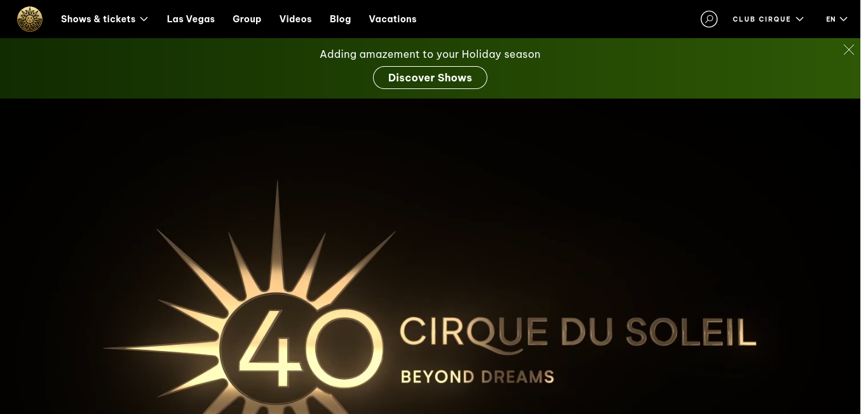
Task: Expand the Club Cirque chevron arrow
Action: [799, 19]
